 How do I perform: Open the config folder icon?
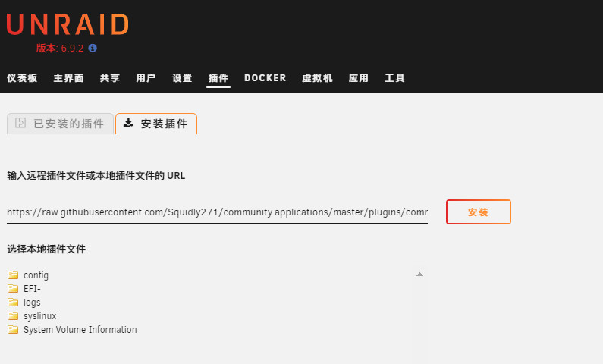13,275
